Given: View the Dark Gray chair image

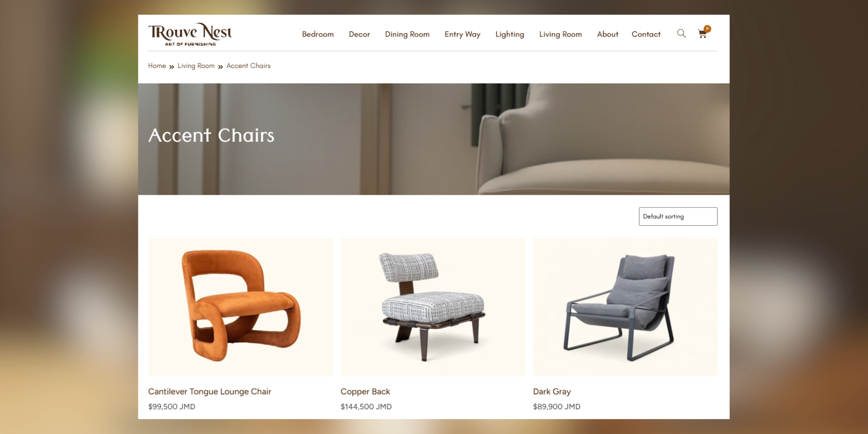Looking at the screenshot, I should 625,307.
